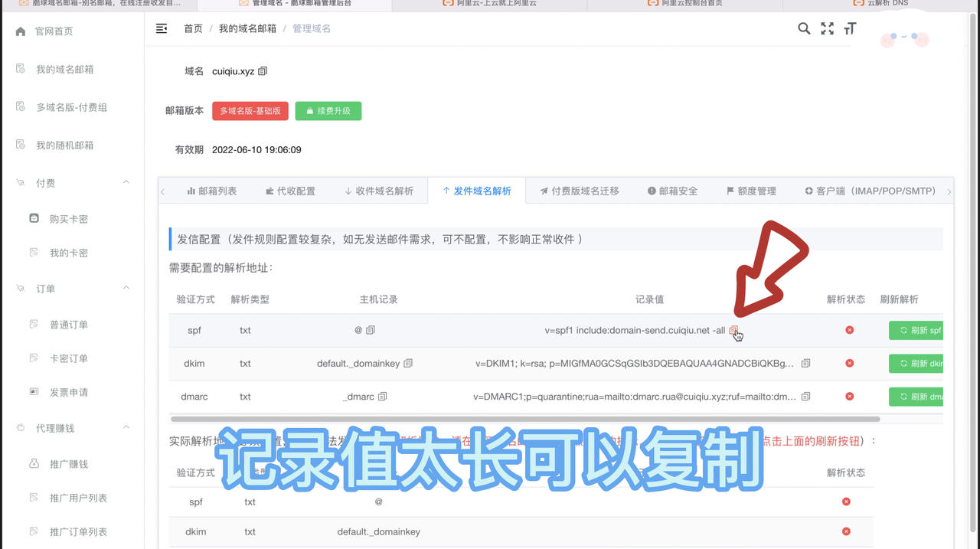
Task: Open the 我的域名邮箱 breadcrumb link
Action: click(248, 28)
